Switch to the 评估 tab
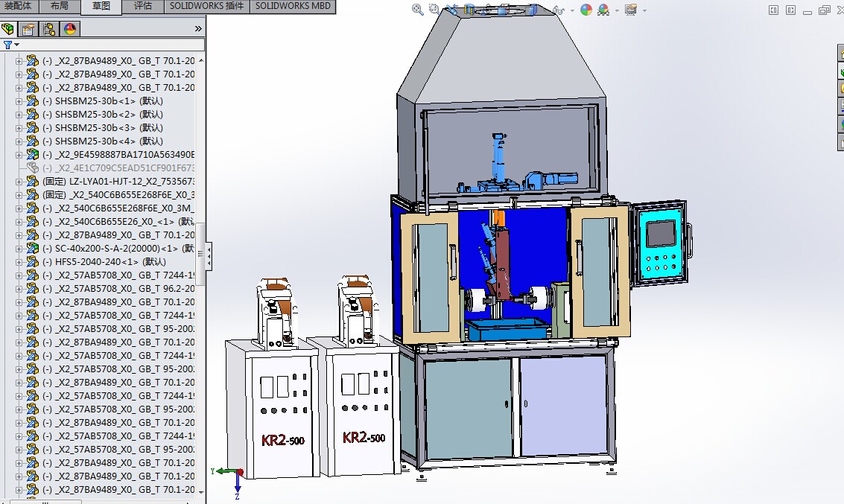Image resolution: width=844 pixels, height=504 pixels. click(x=142, y=6)
